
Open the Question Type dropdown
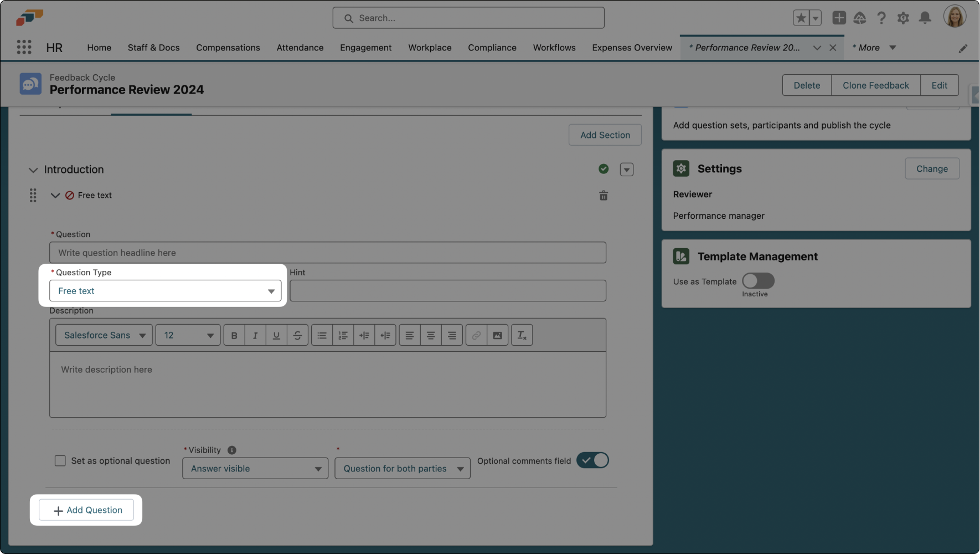[x=165, y=291]
